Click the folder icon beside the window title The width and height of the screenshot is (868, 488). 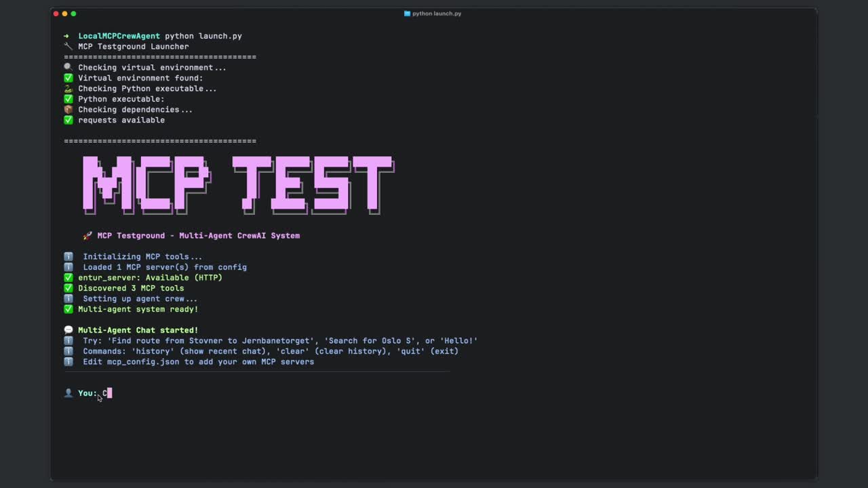click(407, 14)
